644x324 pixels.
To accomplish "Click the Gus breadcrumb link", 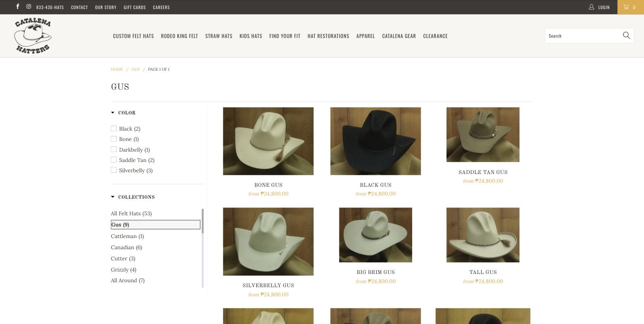I will (x=136, y=69).
